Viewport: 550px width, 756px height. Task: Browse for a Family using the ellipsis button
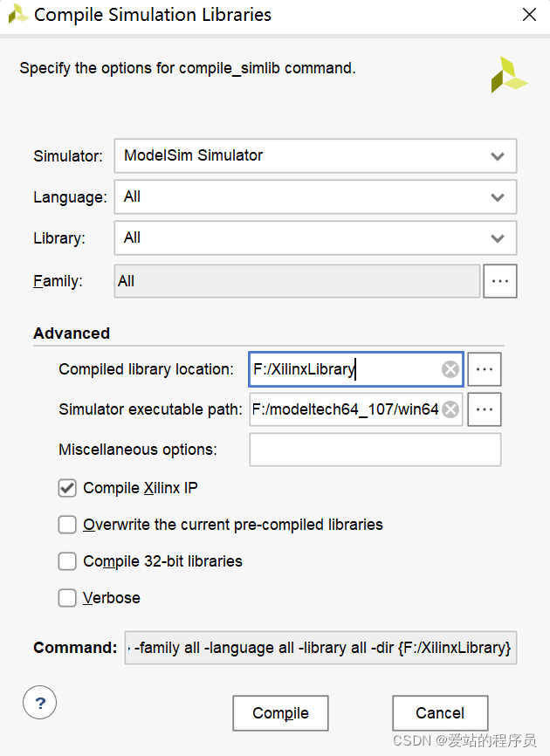pos(500,280)
